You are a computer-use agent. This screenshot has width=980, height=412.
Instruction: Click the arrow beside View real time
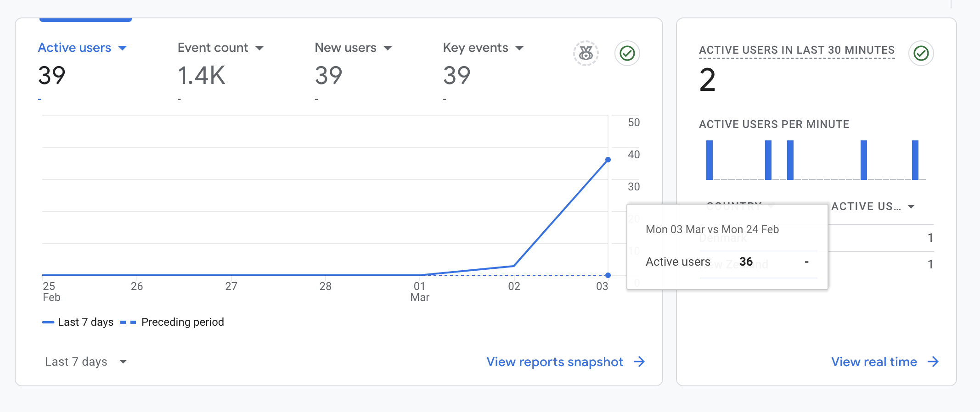933,362
